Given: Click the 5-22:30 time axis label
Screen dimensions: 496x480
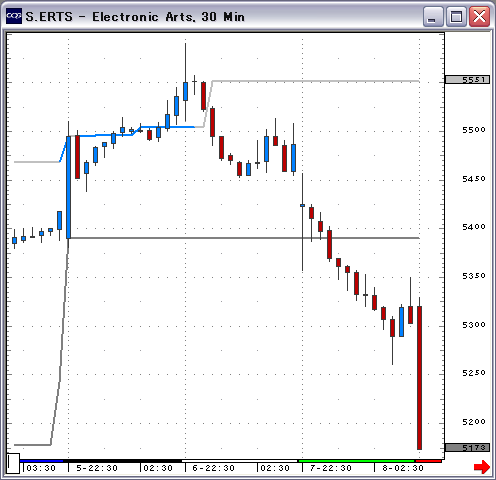Looking at the screenshot, I should point(97,468).
